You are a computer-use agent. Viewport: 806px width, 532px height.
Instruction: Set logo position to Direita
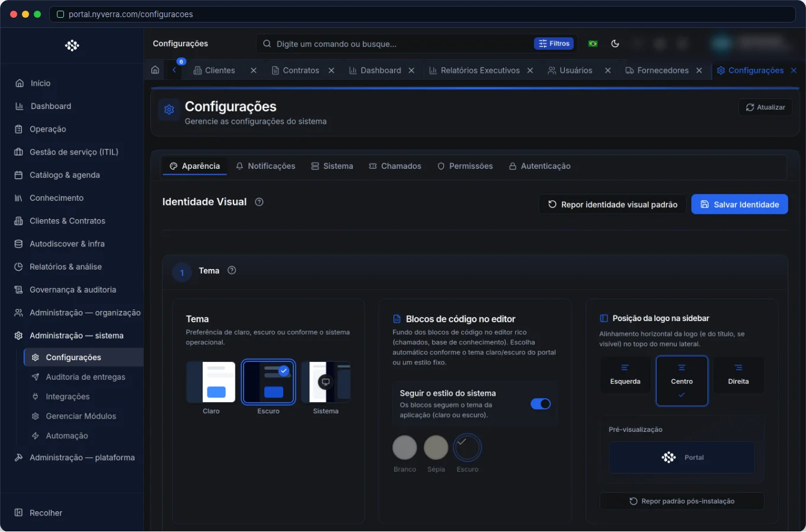click(738, 375)
